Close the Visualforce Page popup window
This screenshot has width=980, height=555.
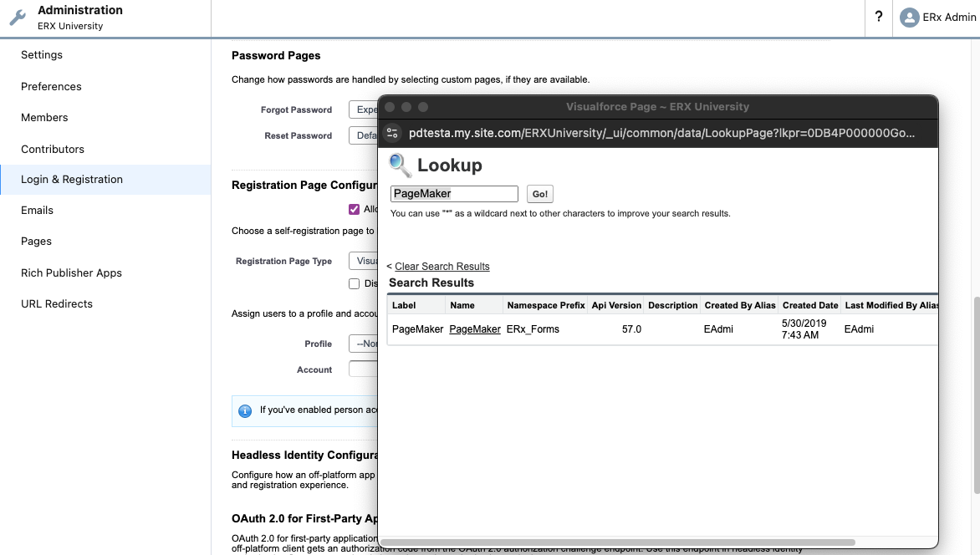(390, 107)
